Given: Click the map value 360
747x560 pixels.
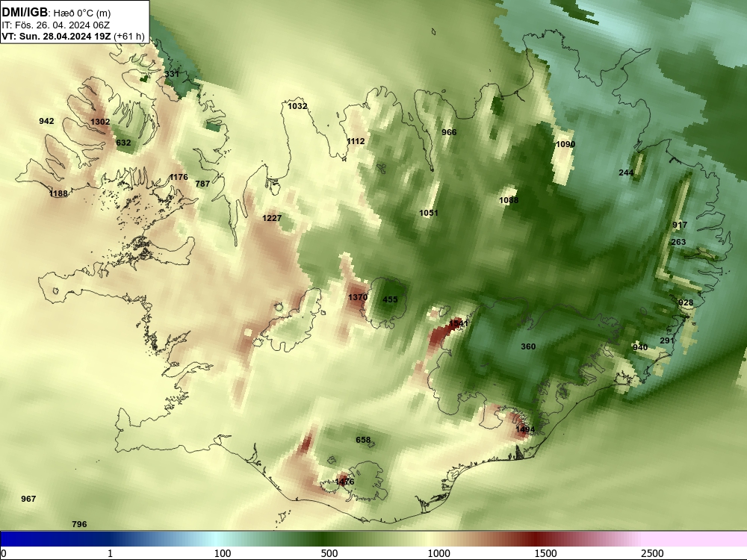Looking at the screenshot, I should pos(528,346).
